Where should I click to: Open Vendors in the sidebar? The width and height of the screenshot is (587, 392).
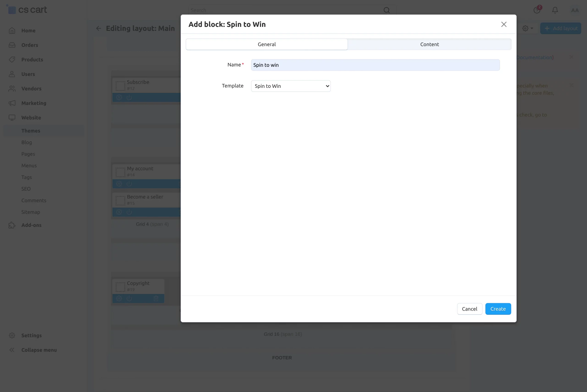click(31, 89)
